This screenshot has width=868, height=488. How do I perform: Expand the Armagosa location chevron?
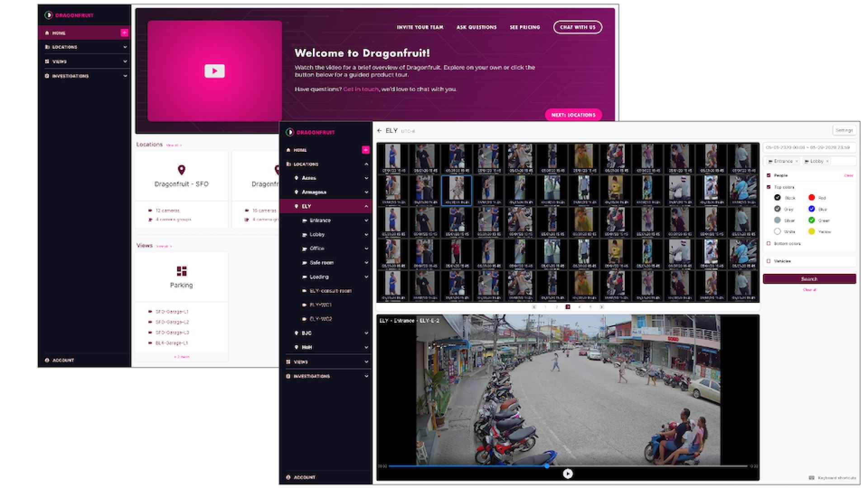[366, 192]
